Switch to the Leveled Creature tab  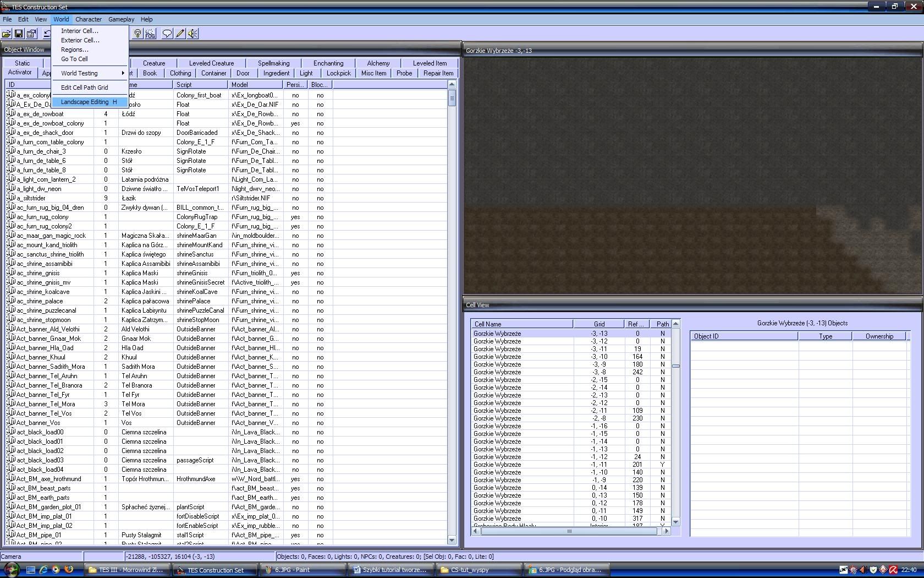click(x=211, y=63)
